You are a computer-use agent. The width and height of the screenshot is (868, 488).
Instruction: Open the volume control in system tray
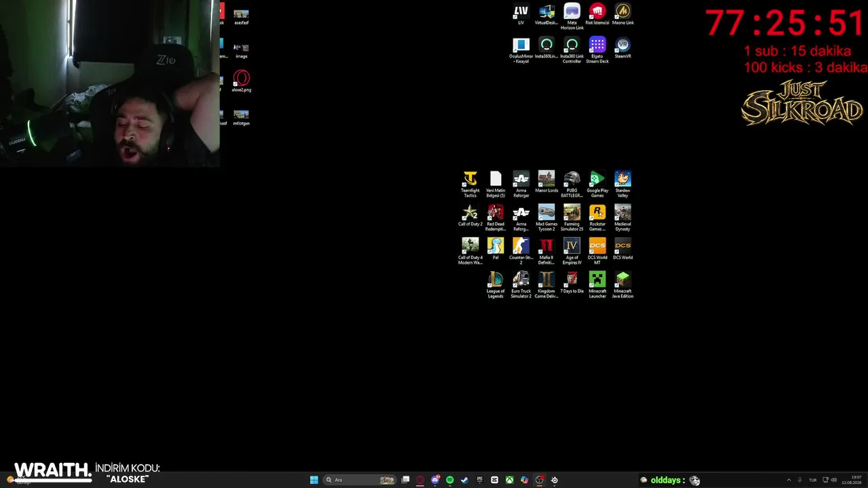coord(833,480)
